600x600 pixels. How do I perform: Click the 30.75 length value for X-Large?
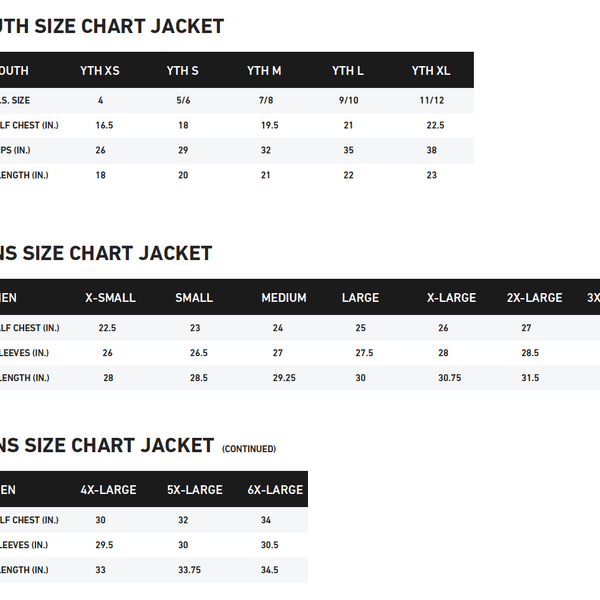coord(449,378)
